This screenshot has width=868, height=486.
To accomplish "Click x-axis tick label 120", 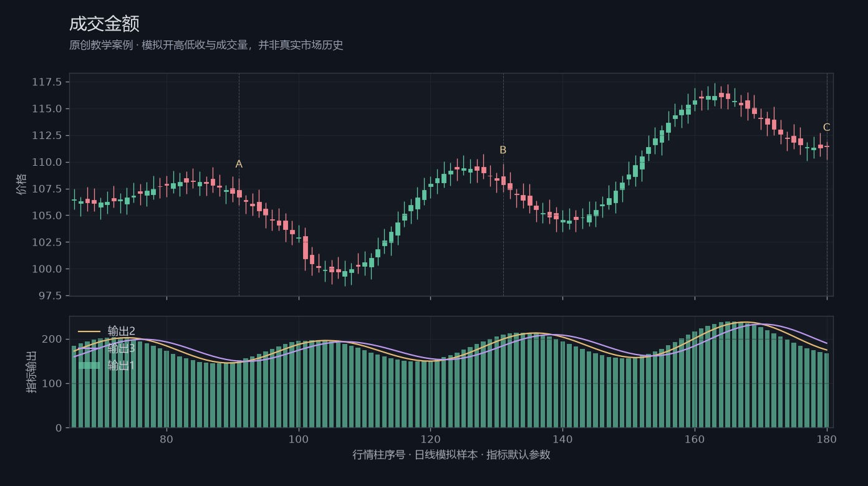I will coord(430,439).
